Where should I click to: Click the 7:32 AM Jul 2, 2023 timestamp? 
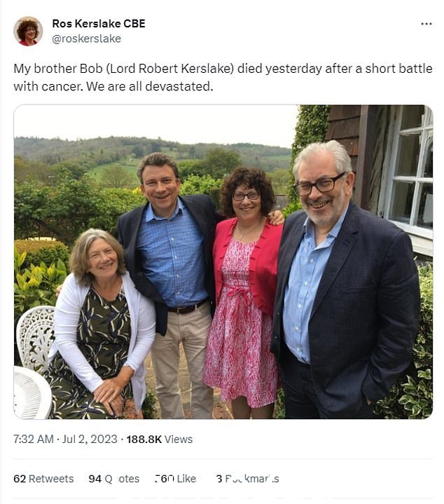pos(65,439)
